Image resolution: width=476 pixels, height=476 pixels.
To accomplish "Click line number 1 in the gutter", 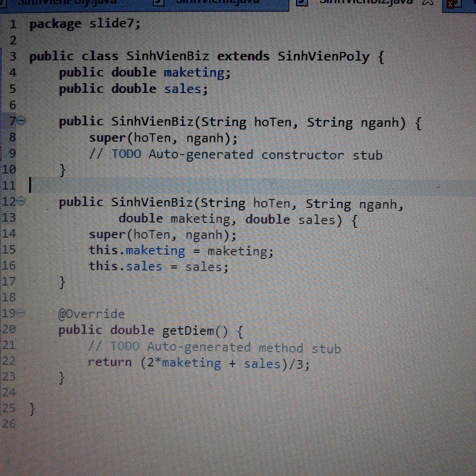I will [x=13, y=24].
